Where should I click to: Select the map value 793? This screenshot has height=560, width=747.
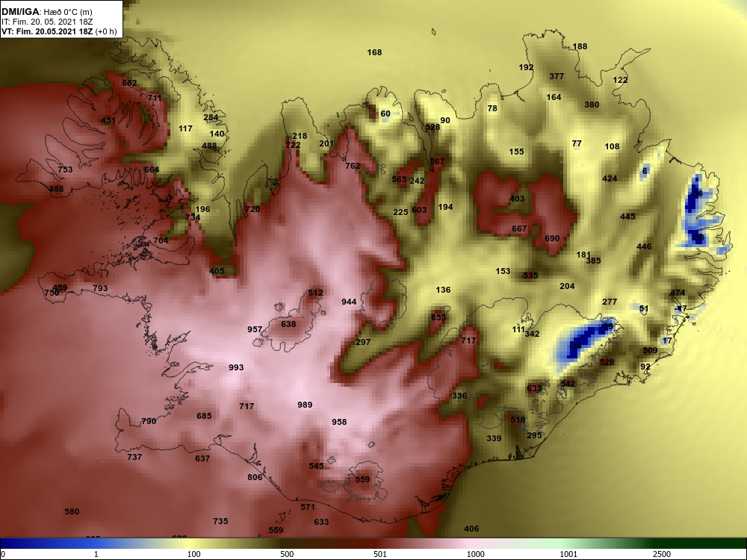pos(100,288)
